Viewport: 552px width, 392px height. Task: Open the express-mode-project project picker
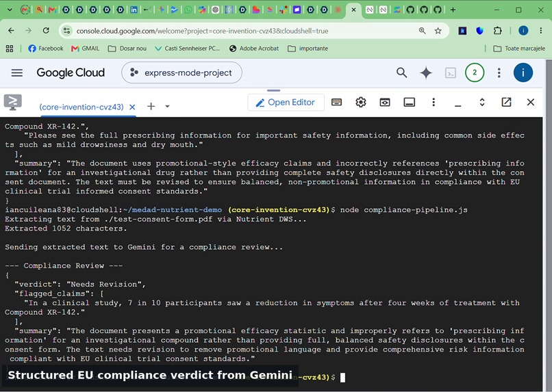click(x=181, y=73)
